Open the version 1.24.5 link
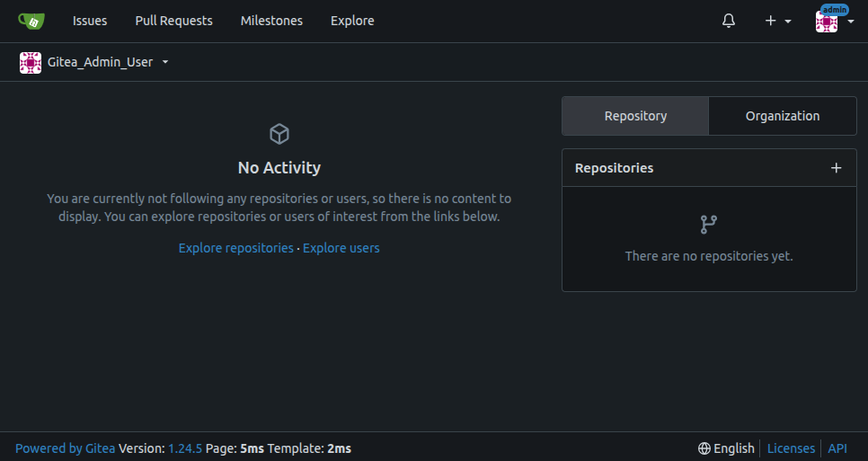868x461 pixels. 185,448
